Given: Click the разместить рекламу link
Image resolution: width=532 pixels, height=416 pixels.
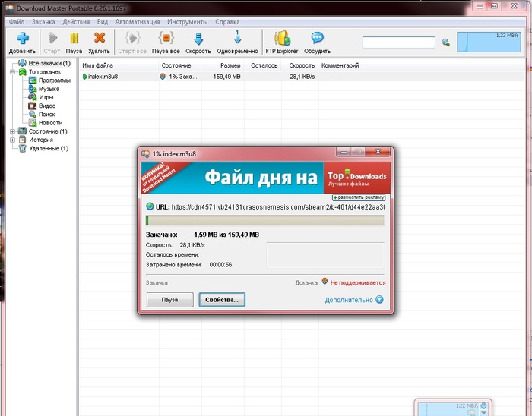Looking at the screenshot, I should [359, 197].
